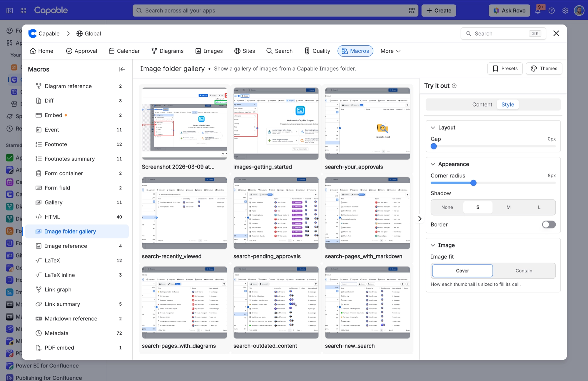The width and height of the screenshot is (588, 381).
Task: Click the Global globe icon
Action: (79, 34)
